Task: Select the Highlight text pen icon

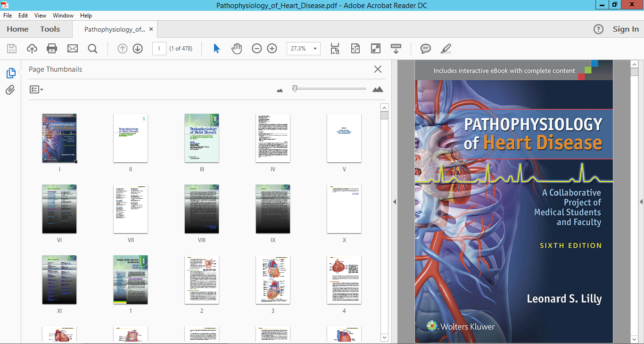Action: 446,49
